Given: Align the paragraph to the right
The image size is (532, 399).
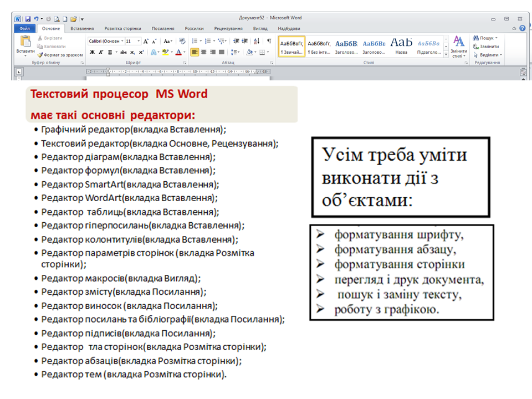Looking at the screenshot, I should [x=213, y=52].
